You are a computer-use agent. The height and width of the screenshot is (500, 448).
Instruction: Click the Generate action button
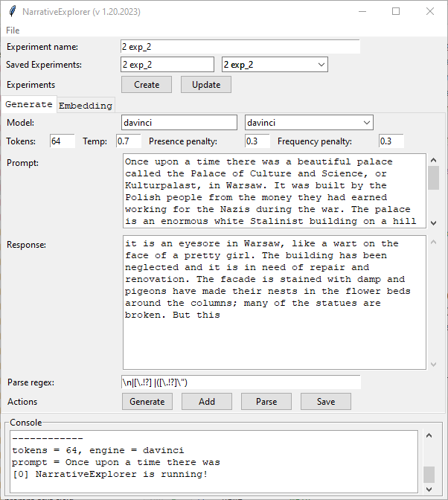(x=147, y=401)
